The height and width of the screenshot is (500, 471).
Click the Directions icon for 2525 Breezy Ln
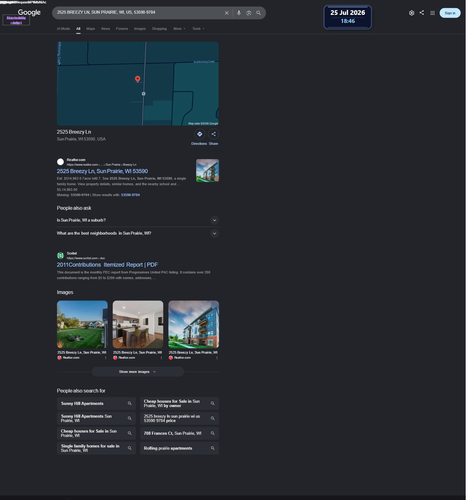coord(199,134)
